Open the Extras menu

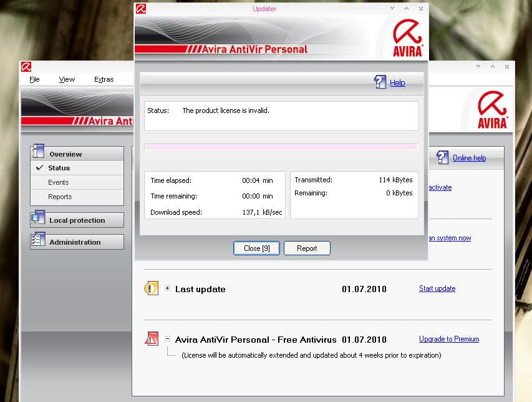pos(104,79)
